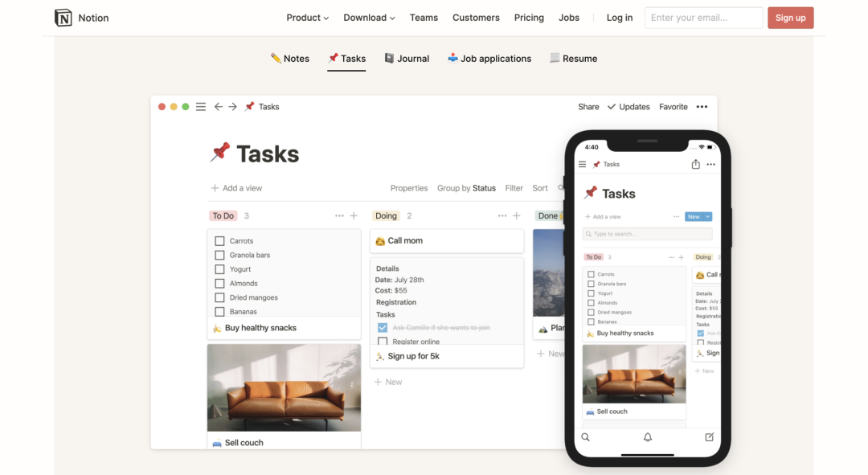The height and width of the screenshot is (475, 868).
Task: Check the Yogurt checkbox
Action: click(219, 269)
